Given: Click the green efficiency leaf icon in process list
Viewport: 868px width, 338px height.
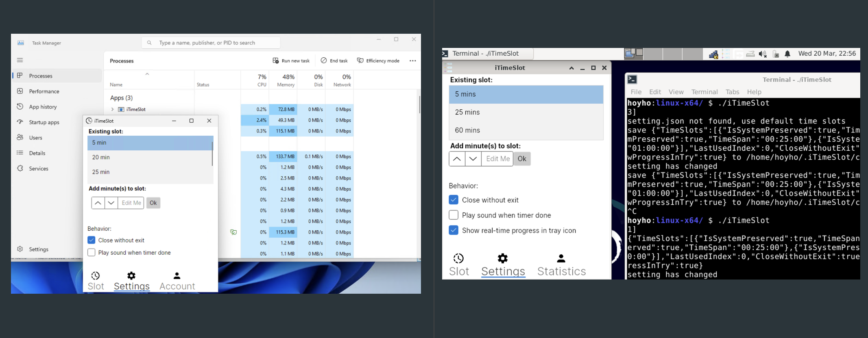Looking at the screenshot, I should coord(233,232).
